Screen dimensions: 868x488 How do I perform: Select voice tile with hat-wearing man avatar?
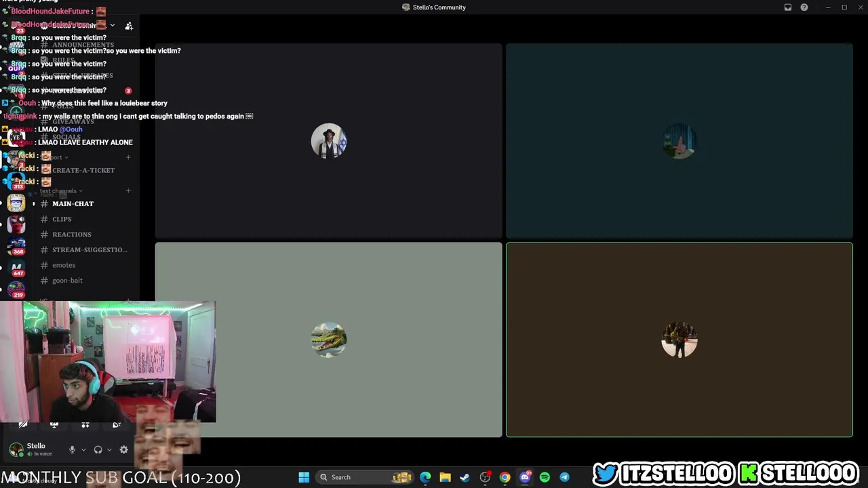click(328, 141)
